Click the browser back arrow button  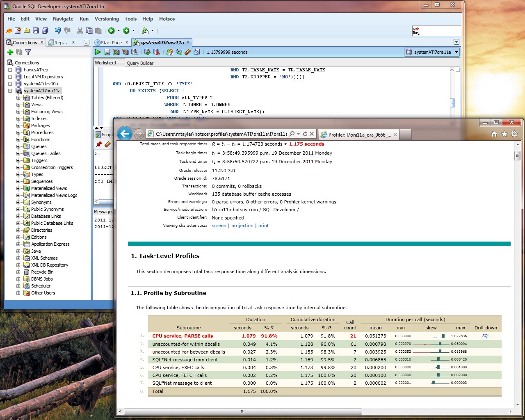tap(125, 134)
